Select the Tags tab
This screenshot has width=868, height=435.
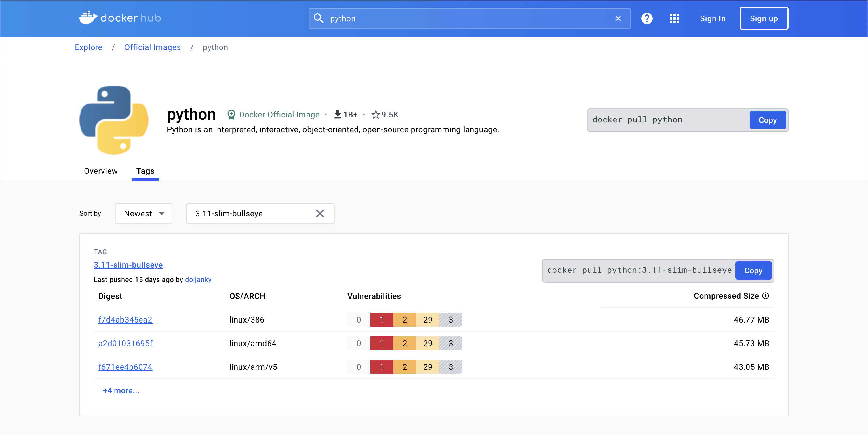pos(145,171)
